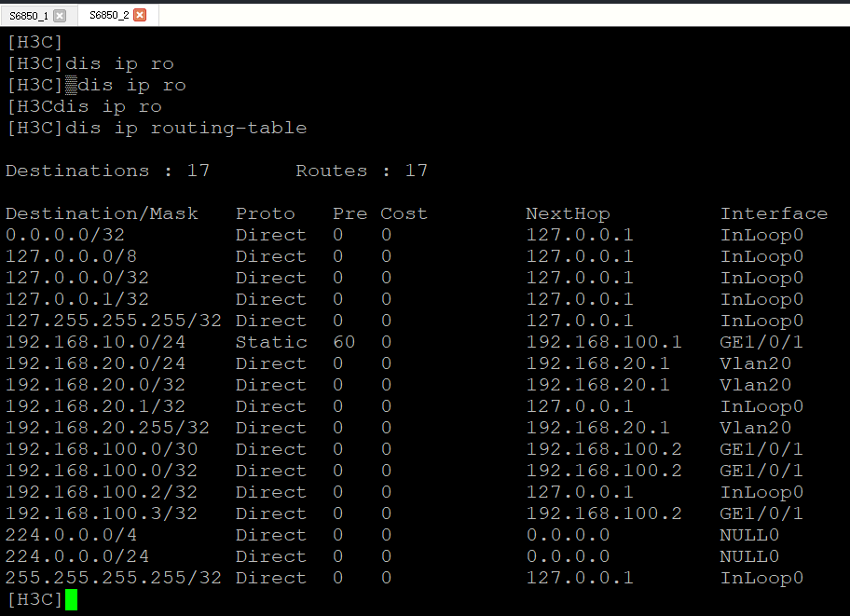Click next hop 192.168.100.1

(604, 342)
